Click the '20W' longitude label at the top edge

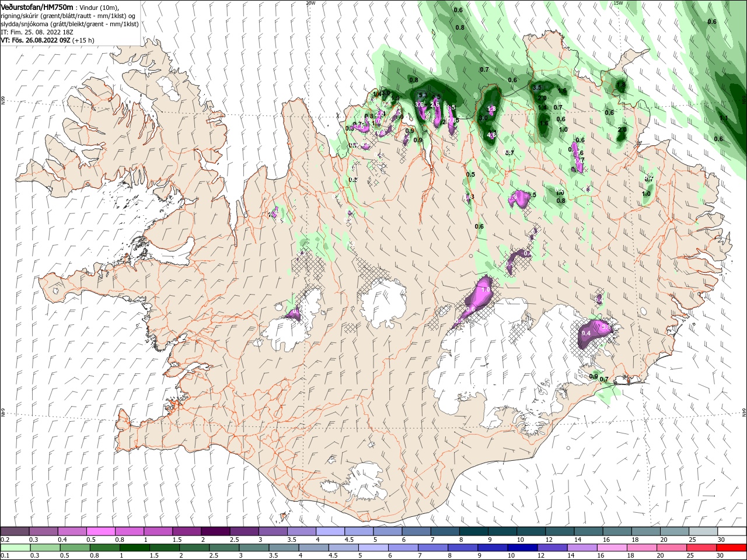[x=310, y=3]
